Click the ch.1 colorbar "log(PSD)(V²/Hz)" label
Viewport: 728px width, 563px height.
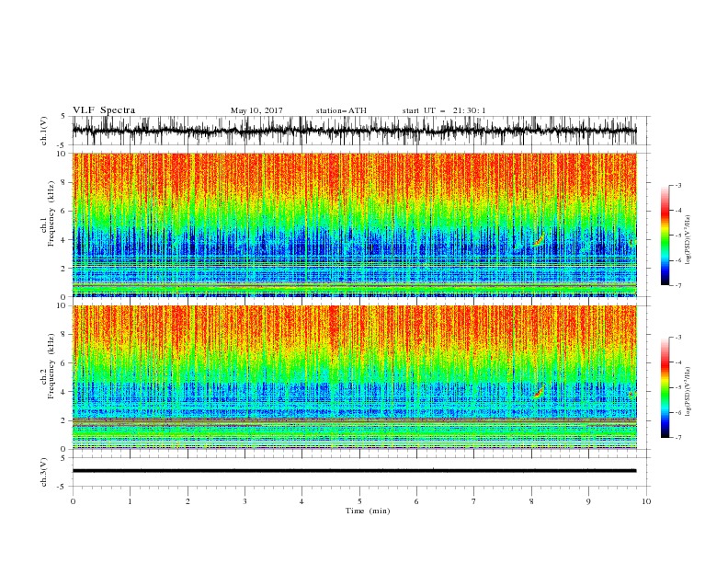point(688,240)
